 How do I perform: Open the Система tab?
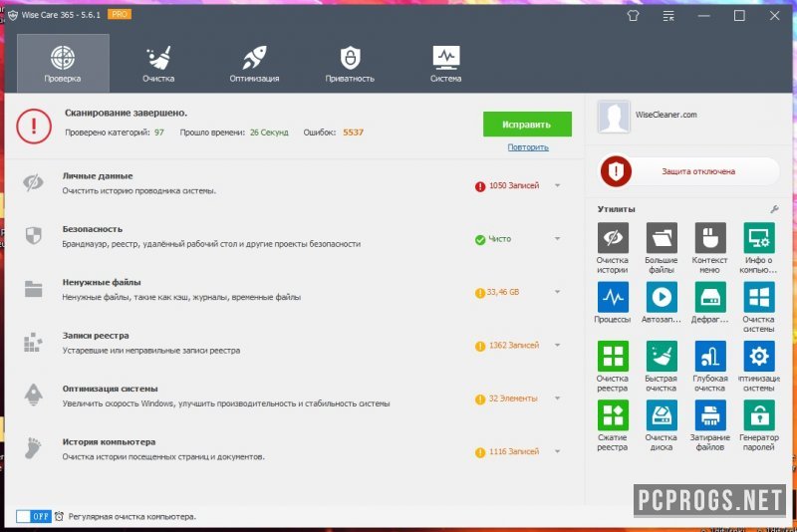[445, 63]
